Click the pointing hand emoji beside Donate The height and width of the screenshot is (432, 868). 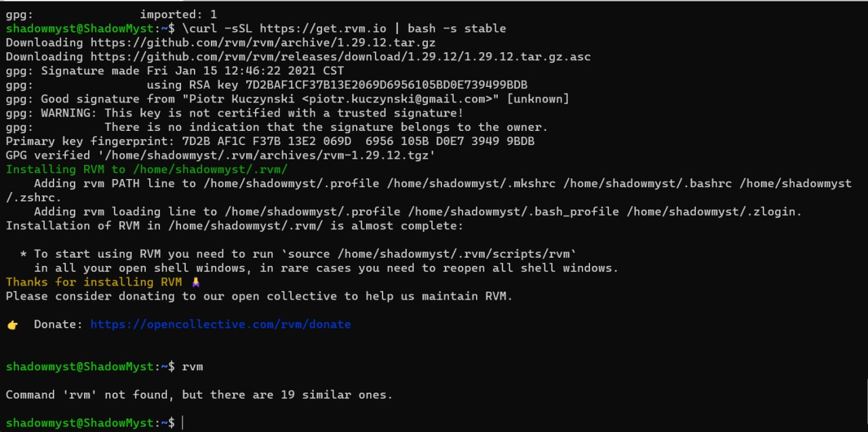coord(12,325)
